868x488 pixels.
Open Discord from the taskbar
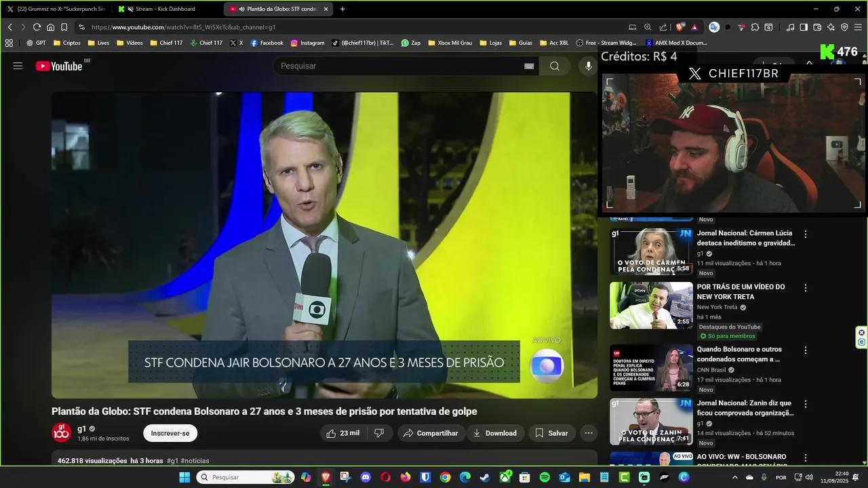pyautogui.click(x=366, y=477)
